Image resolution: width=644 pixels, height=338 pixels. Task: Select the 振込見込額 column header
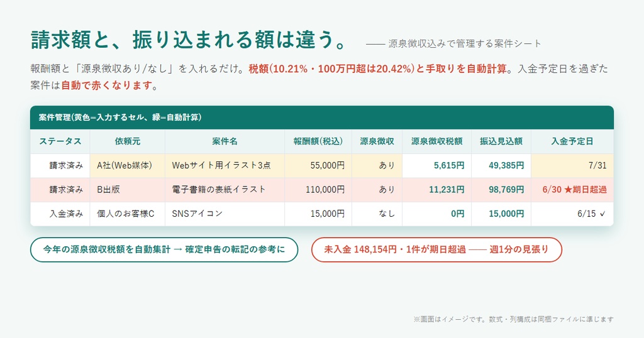[x=501, y=141]
